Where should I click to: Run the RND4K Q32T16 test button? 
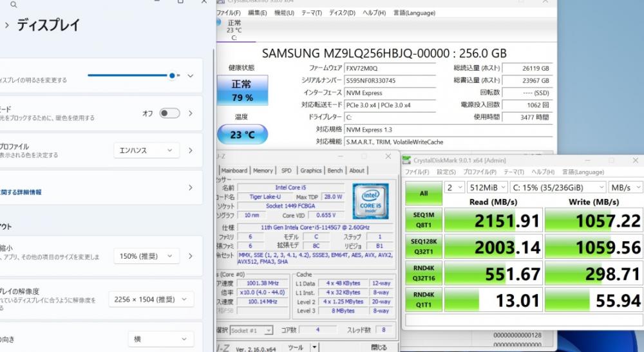pyautogui.click(x=424, y=273)
